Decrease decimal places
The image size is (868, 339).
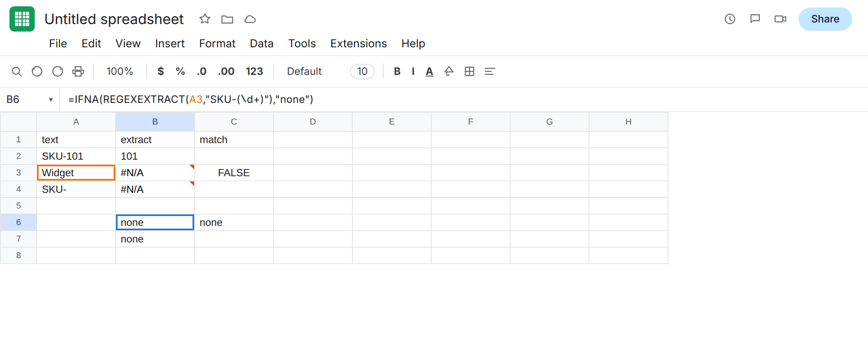pos(202,71)
